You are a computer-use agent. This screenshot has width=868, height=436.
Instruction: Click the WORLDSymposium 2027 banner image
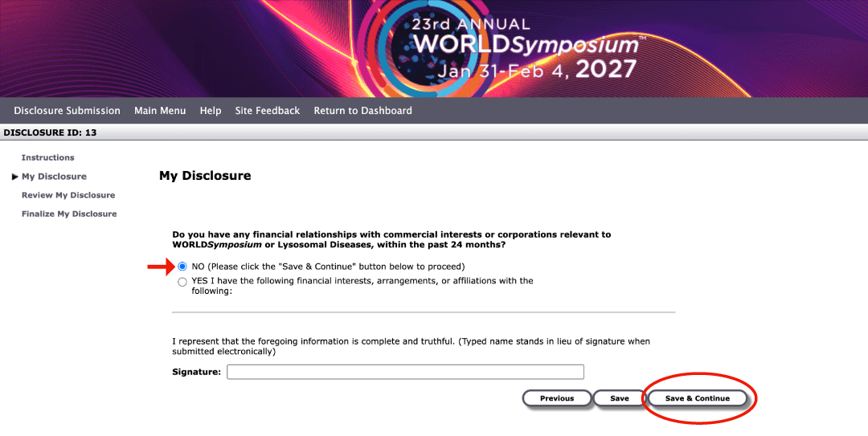tap(434, 49)
